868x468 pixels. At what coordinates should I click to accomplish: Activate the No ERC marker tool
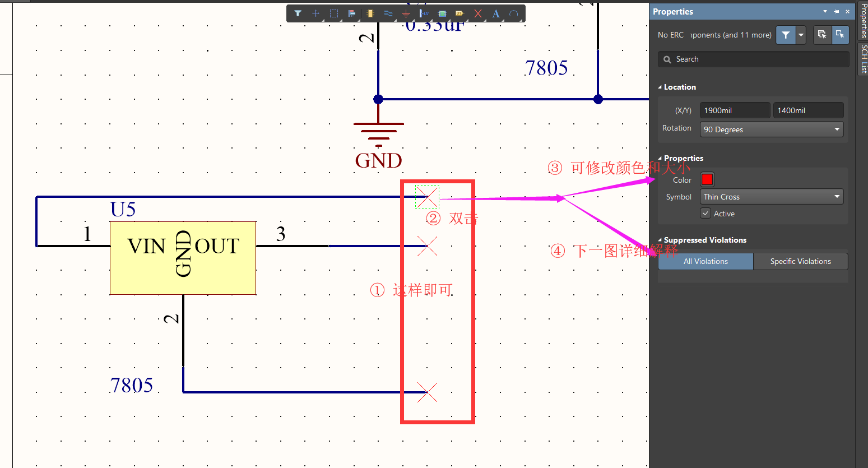pos(477,13)
